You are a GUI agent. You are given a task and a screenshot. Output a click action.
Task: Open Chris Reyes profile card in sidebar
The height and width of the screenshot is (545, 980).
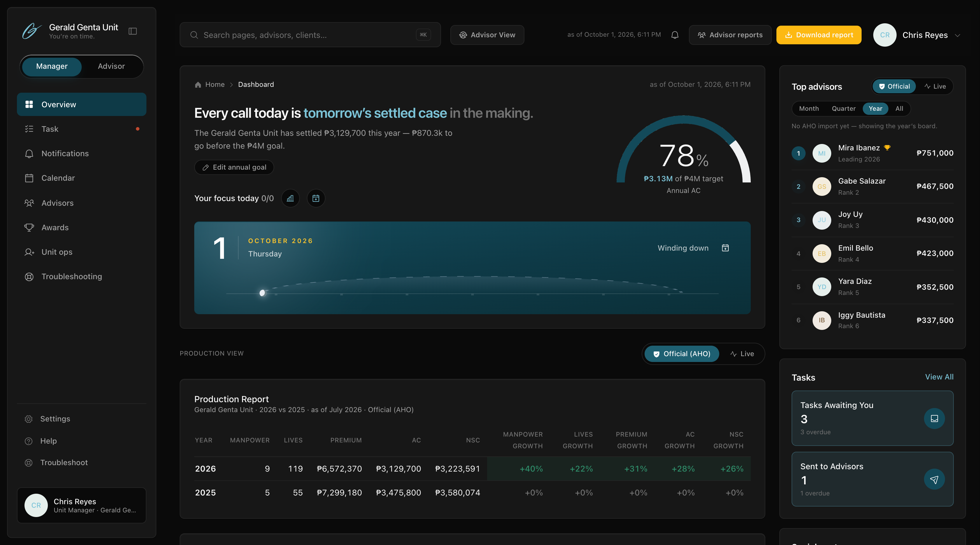pos(81,505)
